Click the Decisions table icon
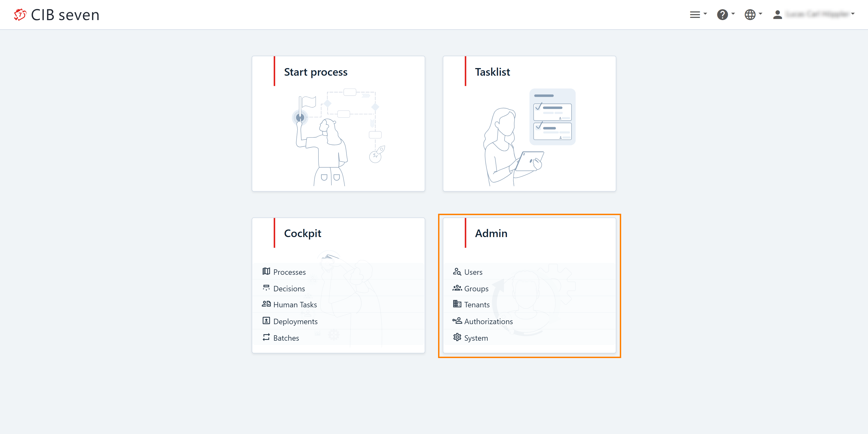The width and height of the screenshot is (868, 434). tap(266, 288)
